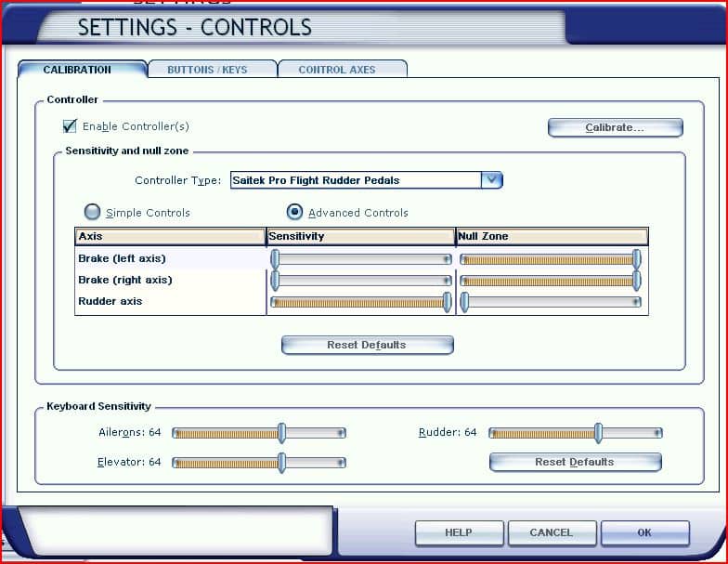The height and width of the screenshot is (564, 728).
Task: Click the Ailerons keyboard sensitivity slider
Action: tap(259, 433)
